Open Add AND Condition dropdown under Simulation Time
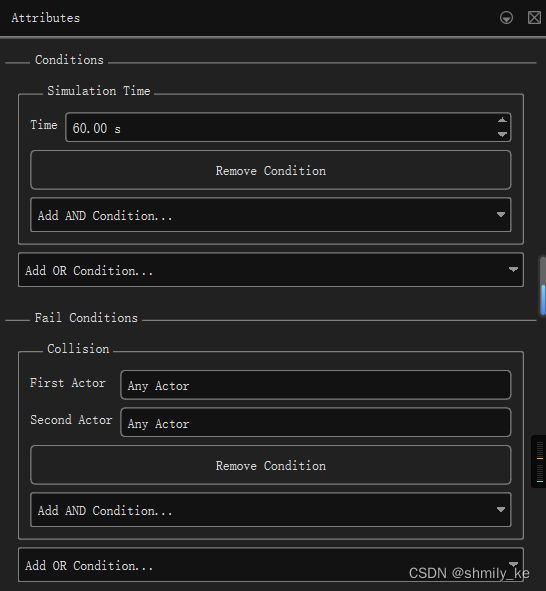 coord(271,215)
